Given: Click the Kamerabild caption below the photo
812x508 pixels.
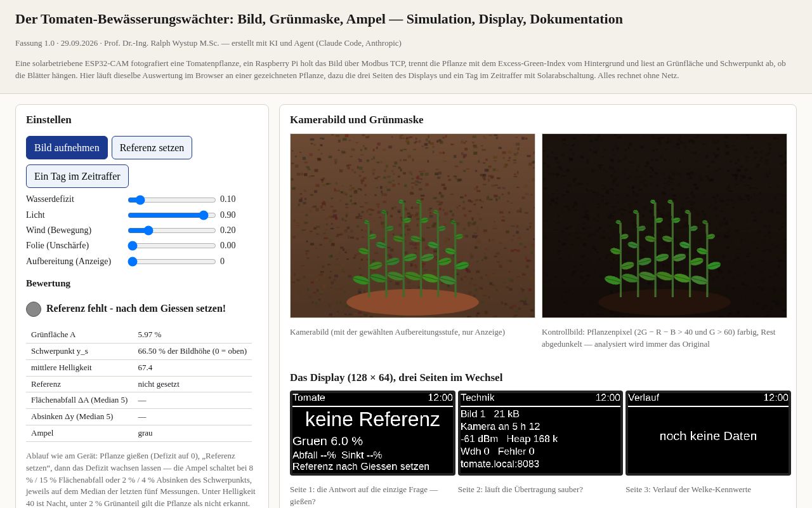Looking at the screenshot, I should coord(397,332).
